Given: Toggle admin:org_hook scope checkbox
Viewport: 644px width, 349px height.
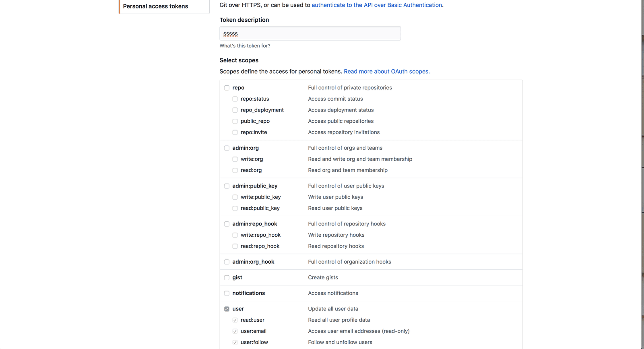Looking at the screenshot, I should pos(227,262).
